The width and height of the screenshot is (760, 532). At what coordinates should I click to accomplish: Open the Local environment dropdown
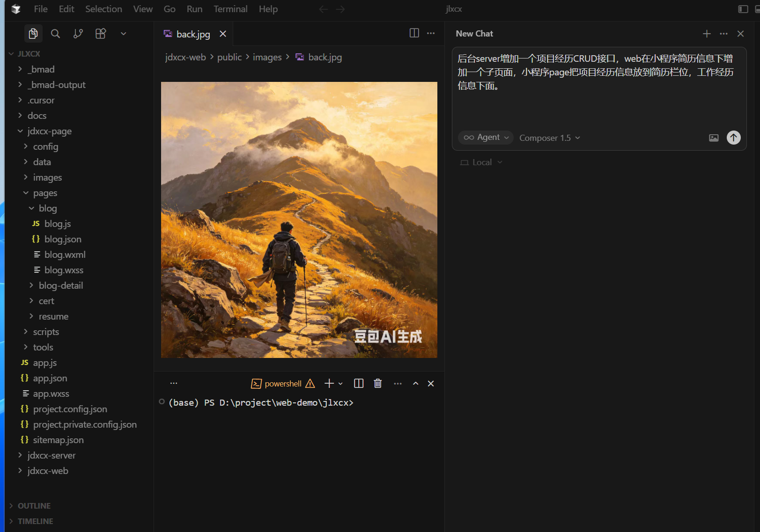point(481,162)
